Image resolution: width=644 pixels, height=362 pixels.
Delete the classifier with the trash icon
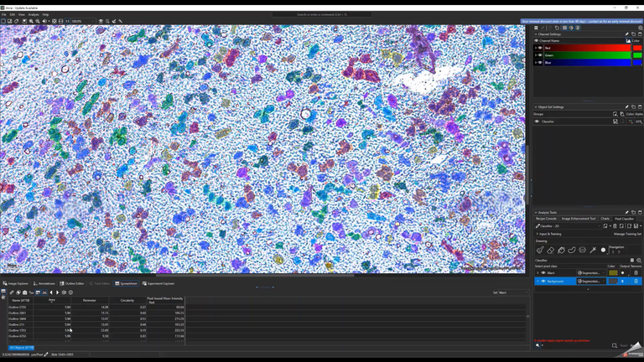[615, 226]
